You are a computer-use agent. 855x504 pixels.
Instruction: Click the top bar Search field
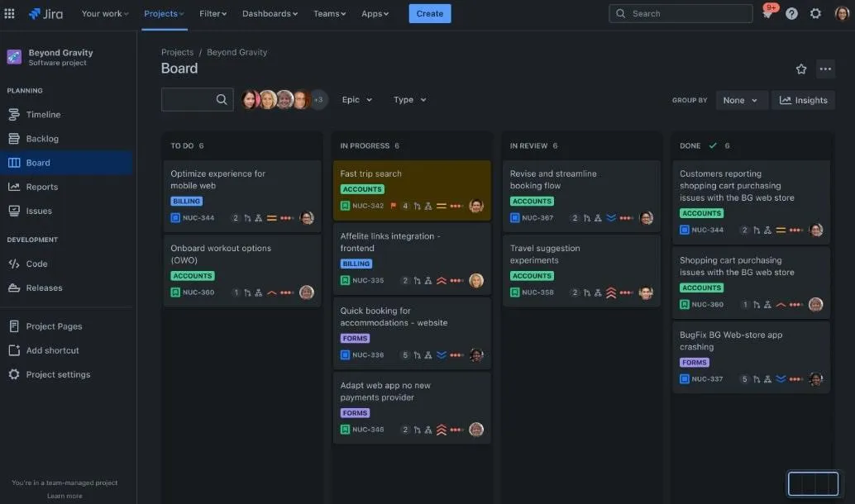[681, 13]
